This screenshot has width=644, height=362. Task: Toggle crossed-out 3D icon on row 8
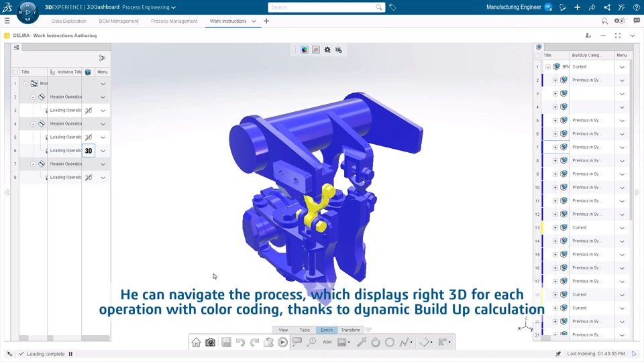[89, 177]
